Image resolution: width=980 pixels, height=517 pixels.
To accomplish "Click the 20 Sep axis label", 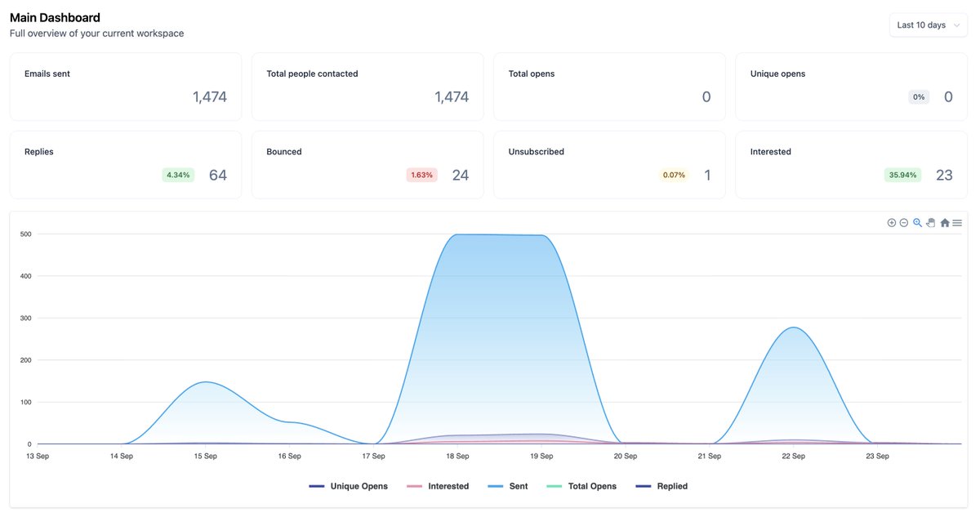I will [626, 456].
